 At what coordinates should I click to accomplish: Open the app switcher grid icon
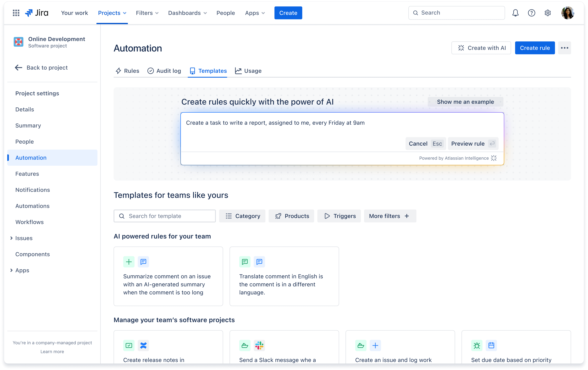(x=16, y=13)
